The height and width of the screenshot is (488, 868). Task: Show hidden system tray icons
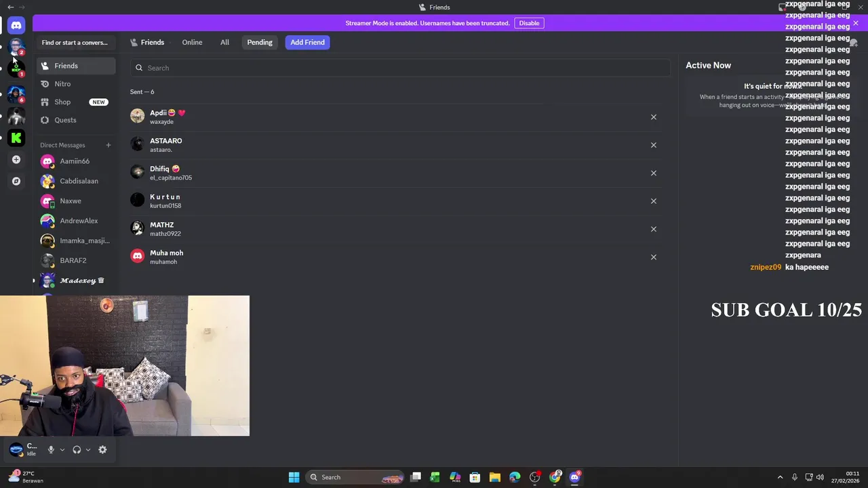pyautogui.click(x=780, y=477)
